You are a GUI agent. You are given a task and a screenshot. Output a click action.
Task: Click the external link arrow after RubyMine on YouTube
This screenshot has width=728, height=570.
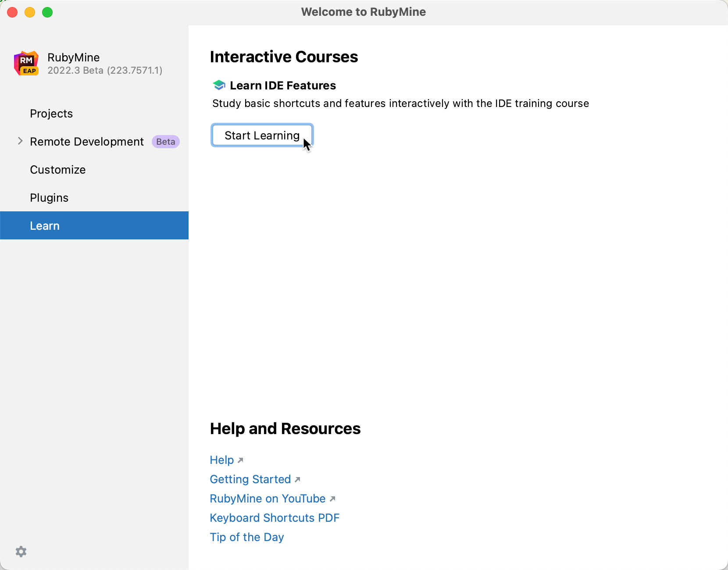pyautogui.click(x=332, y=499)
